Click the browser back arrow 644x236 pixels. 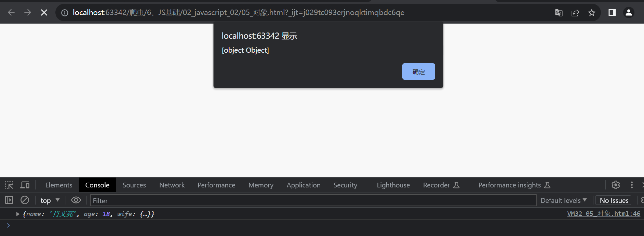[x=11, y=13]
